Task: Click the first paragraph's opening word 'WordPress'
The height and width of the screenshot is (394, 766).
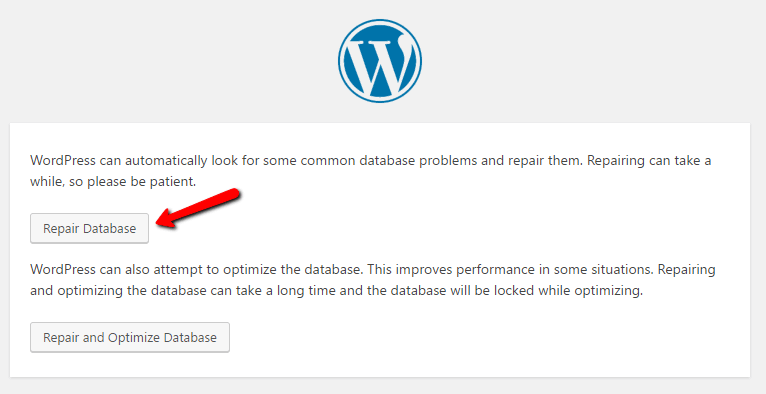Action: [x=62, y=161]
